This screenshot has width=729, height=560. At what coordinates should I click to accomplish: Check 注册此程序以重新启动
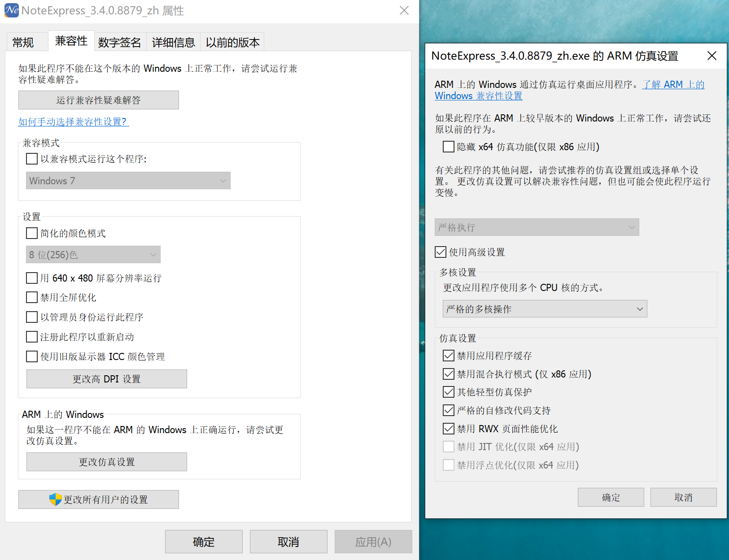[32, 337]
